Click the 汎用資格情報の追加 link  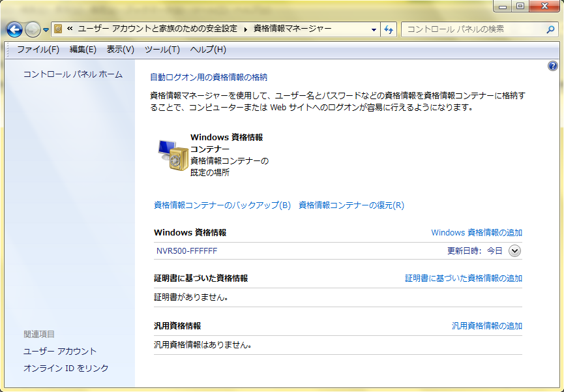coord(487,325)
